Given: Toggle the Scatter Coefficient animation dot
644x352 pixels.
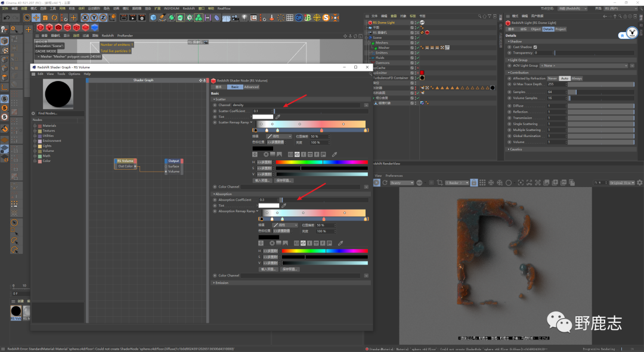Looking at the screenshot, I should 215,111.
